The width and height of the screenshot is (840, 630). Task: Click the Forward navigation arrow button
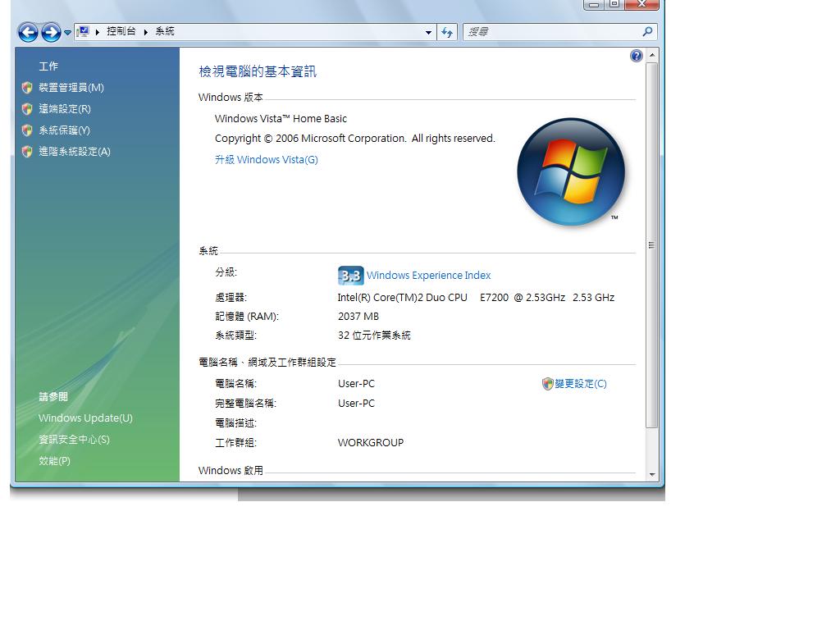tap(51, 32)
